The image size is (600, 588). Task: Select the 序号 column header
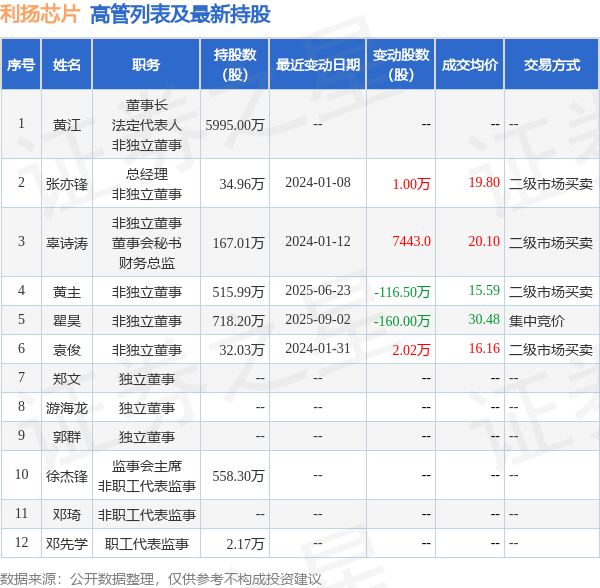(x=21, y=65)
